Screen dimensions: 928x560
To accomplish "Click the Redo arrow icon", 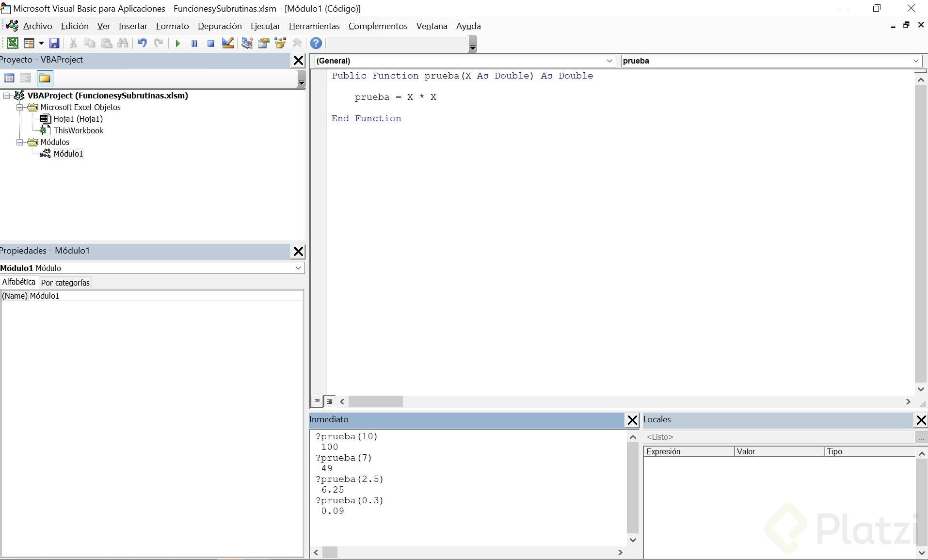I will [x=159, y=43].
